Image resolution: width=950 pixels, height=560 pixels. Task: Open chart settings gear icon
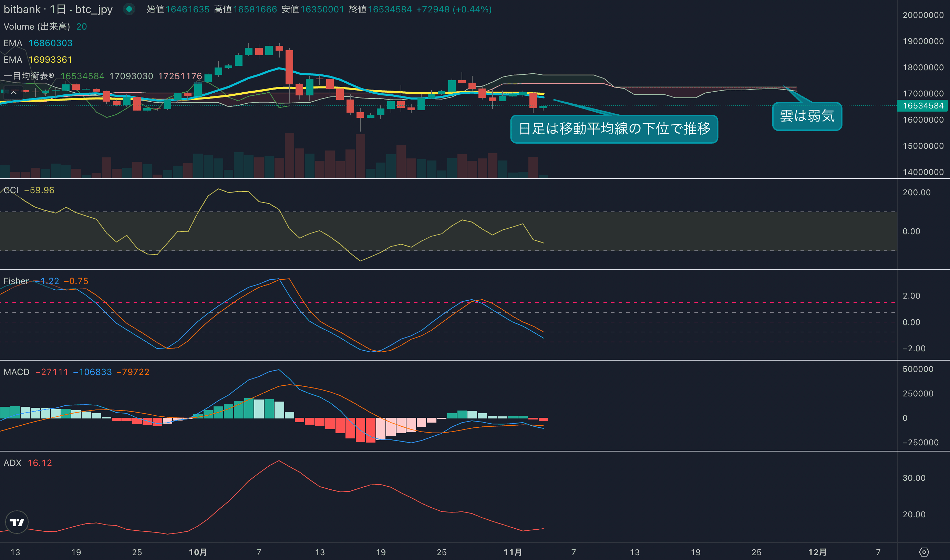pos(923,552)
